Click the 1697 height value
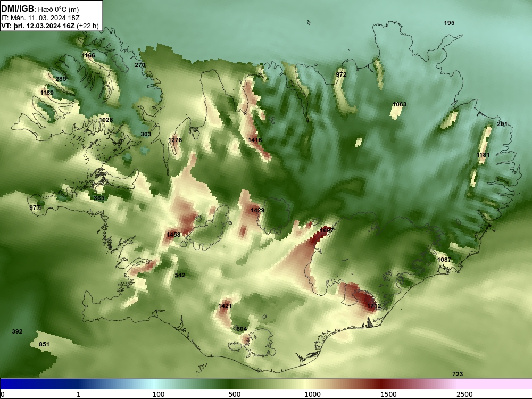532x399 pixels. [327, 230]
